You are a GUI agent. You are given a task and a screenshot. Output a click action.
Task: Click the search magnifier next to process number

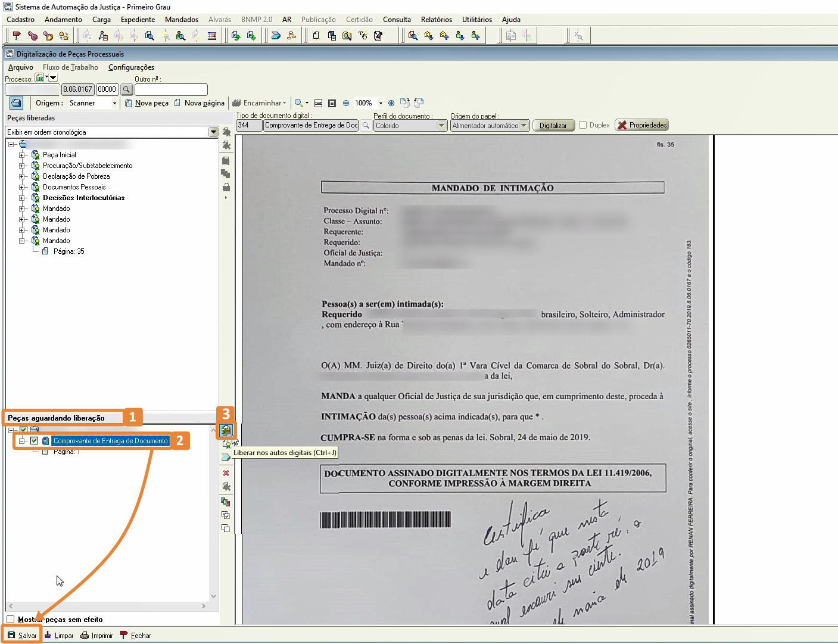point(127,89)
